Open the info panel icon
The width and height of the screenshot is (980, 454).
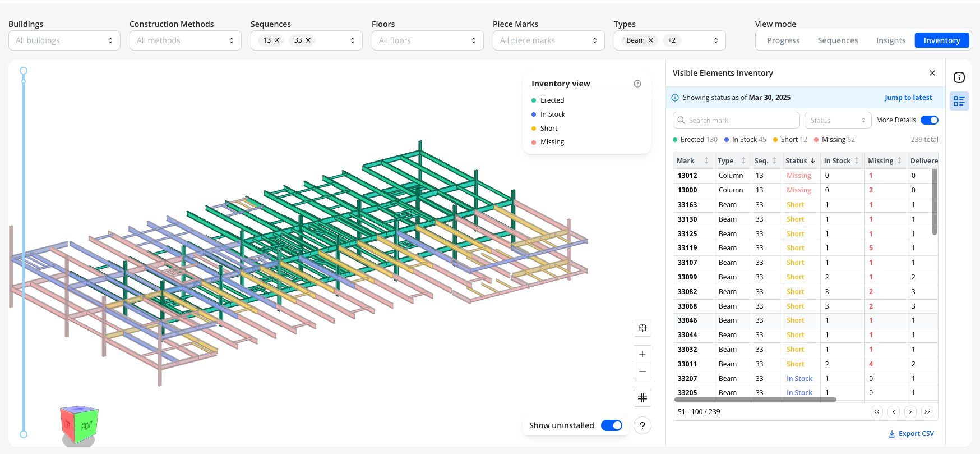pyautogui.click(x=959, y=77)
